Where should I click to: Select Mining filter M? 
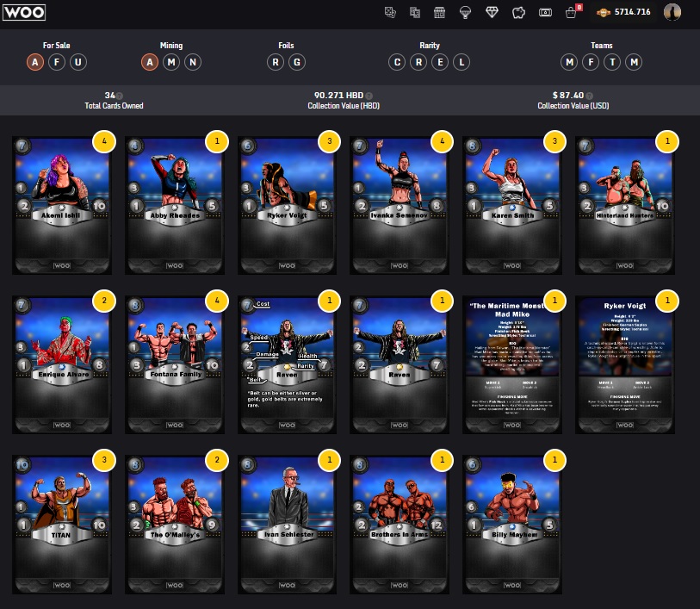pos(171,62)
